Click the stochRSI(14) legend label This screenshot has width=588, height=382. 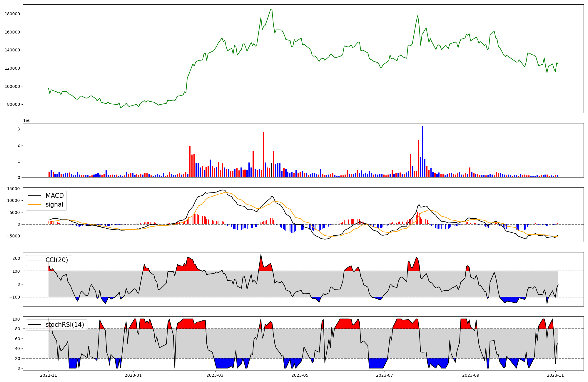tap(65, 324)
